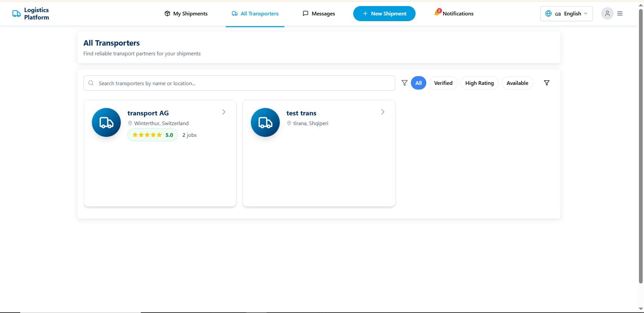Click the 'All Transporters' page heading
644x313 pixels.
pos(111,43)
